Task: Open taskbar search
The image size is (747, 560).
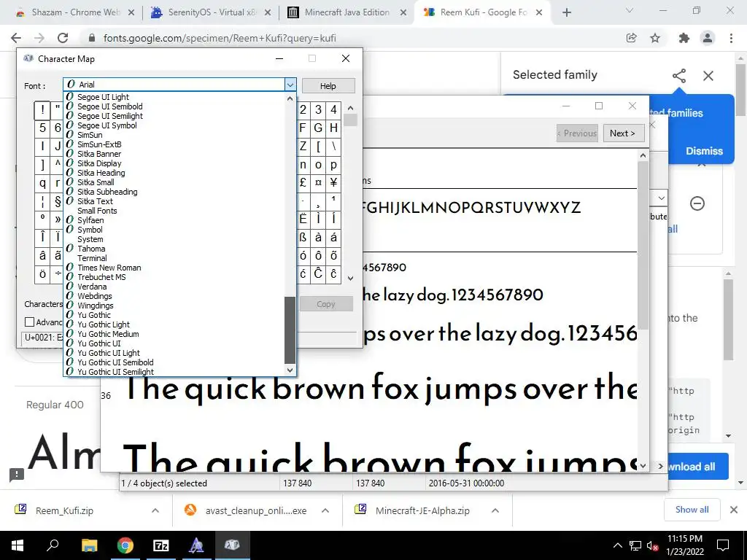Action: coord(53,545)
